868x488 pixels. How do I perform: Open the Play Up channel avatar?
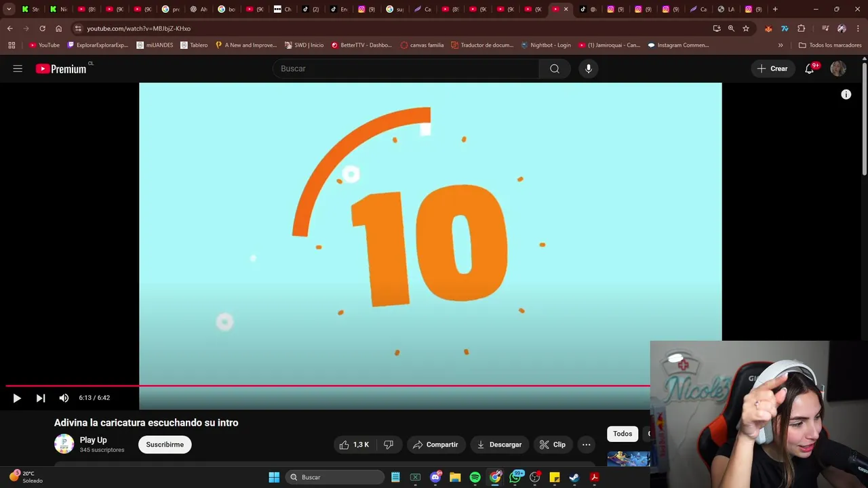click(64, 444)
